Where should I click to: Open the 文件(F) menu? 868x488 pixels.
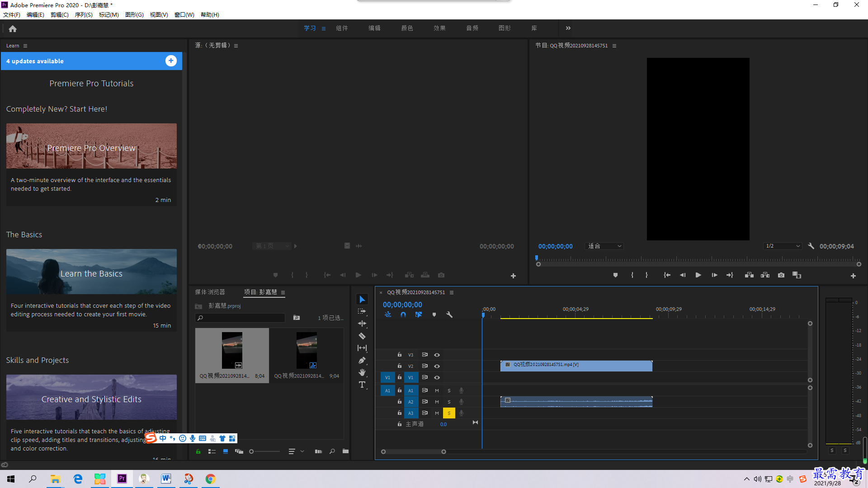pos(12,15)
